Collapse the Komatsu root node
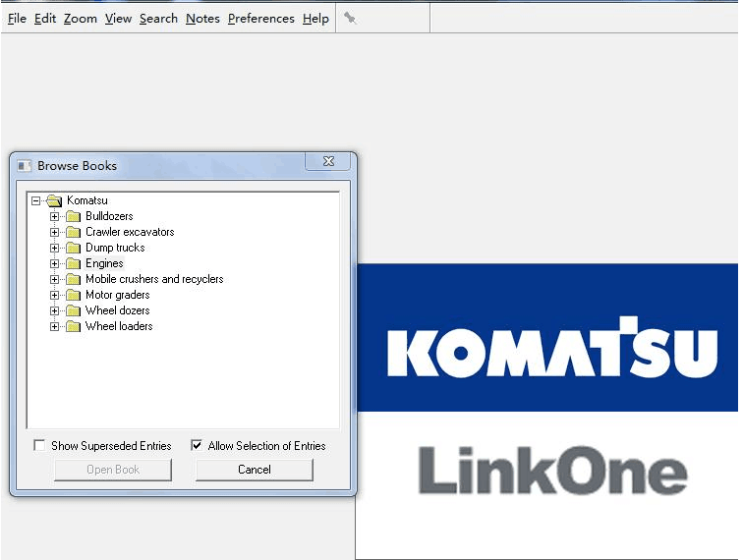The image size is (743, 560). (36, 200)
